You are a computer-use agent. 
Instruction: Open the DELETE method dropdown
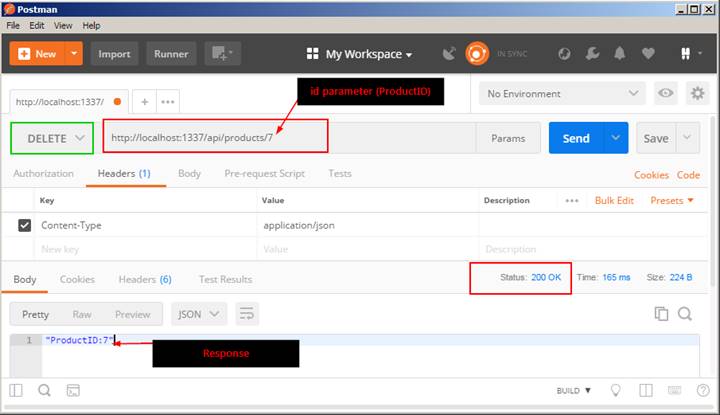tap(52, 138)
